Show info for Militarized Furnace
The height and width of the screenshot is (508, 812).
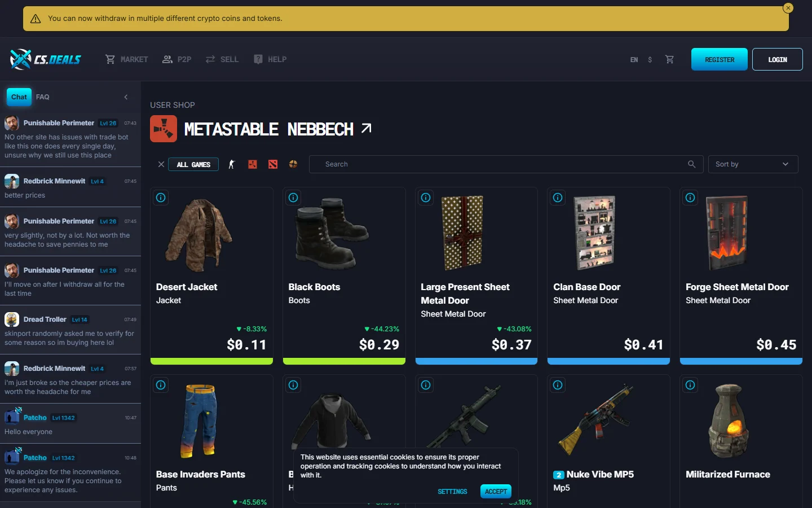[690, 385]
